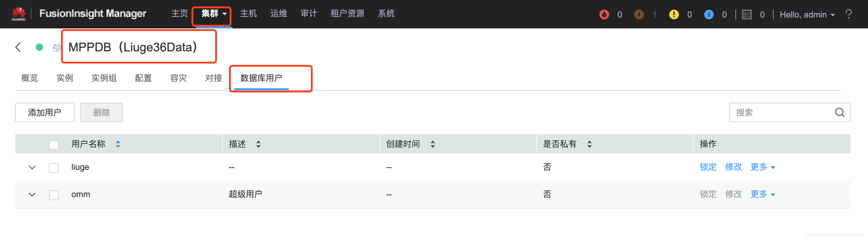Open the 审计 menu item
This screenshot has height=240, width=868.
pyautogui.click(x=308, y=14)
